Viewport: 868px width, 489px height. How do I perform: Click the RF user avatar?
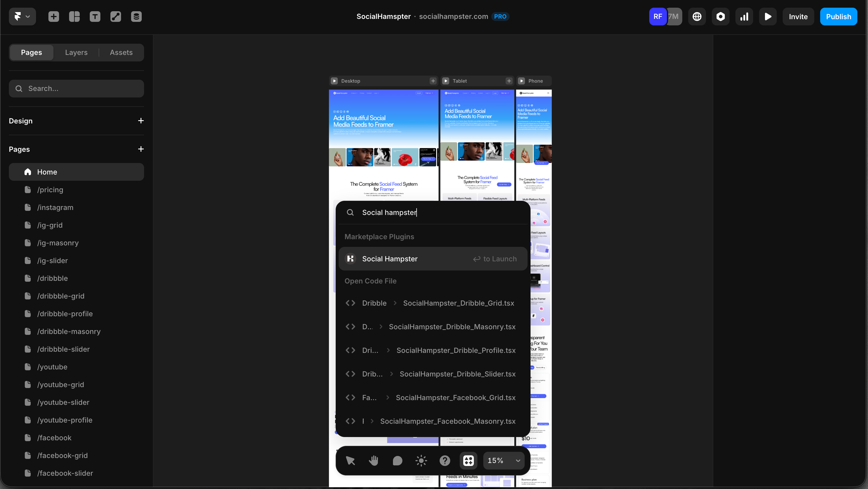658,17
